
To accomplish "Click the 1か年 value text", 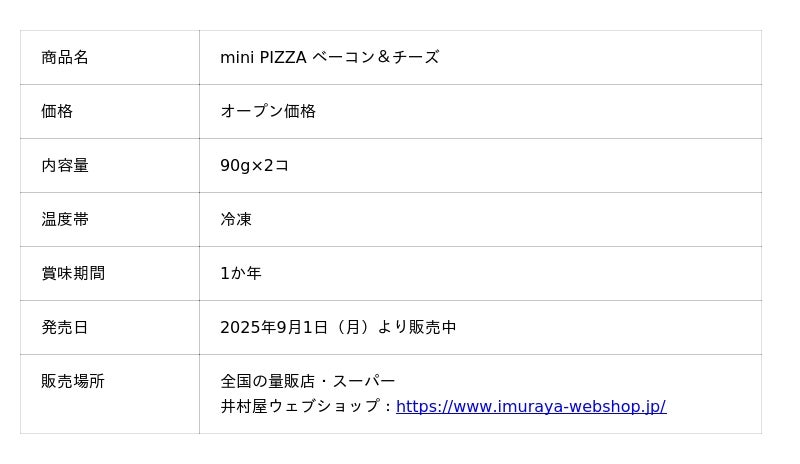I will click(241, 273).
